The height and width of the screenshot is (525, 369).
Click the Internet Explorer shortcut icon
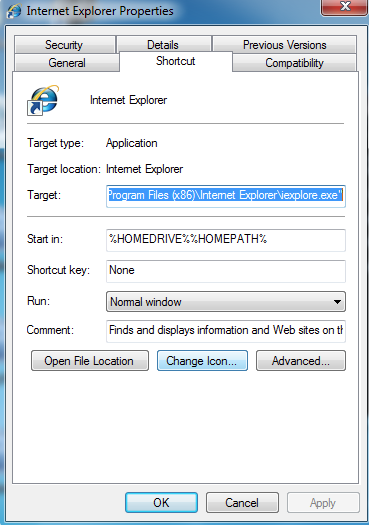43,100
